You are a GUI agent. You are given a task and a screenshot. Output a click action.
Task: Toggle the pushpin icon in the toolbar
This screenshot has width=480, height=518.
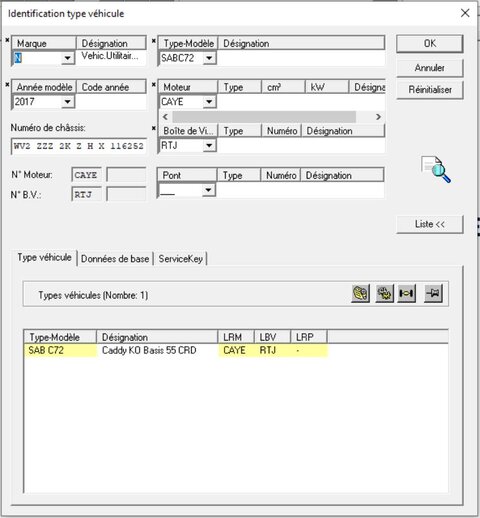point(433,293)
